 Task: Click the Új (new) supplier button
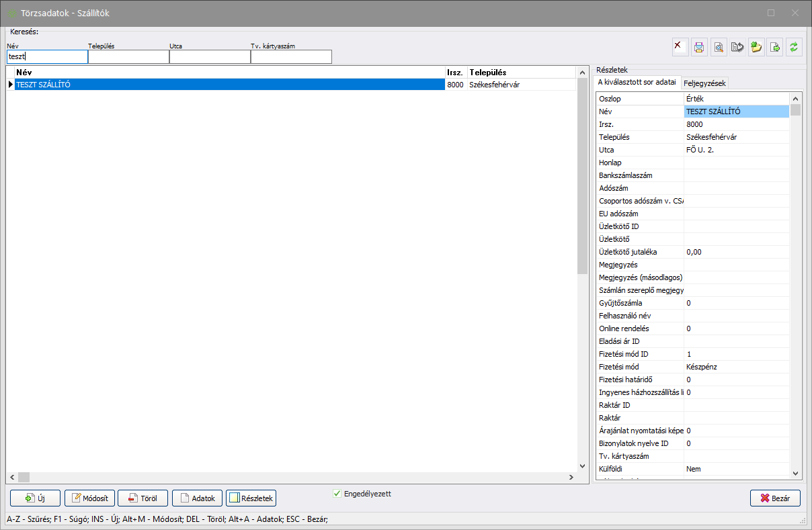pos(36,498)
